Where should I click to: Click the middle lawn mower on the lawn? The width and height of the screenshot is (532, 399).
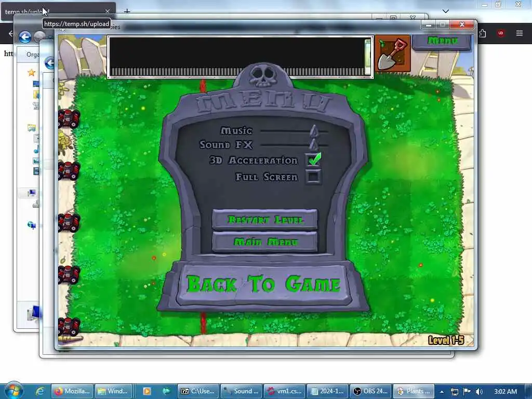[69, 222]
